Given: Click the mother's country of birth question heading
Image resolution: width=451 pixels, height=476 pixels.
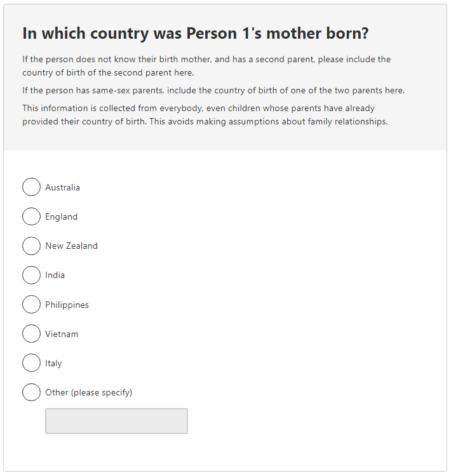Looking at the screenshot, I should 195,34.
